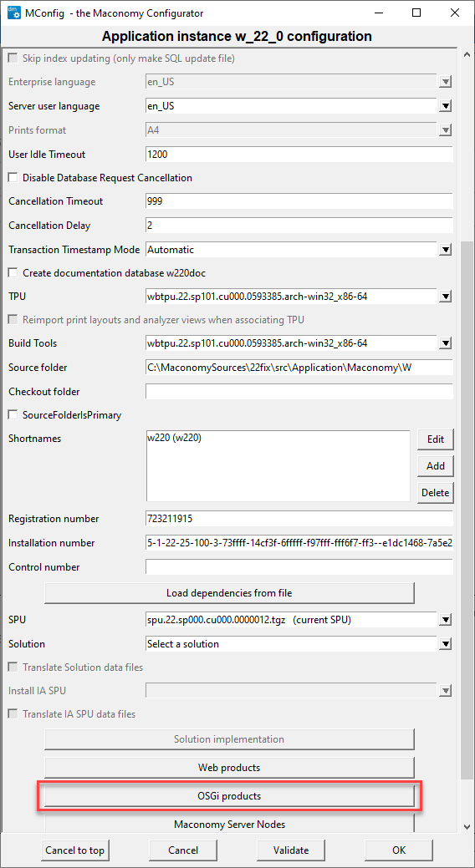Screen dimensions: 475x868
Task: Open the Build Tools dropdown
Action: click(x=445, y=343)
